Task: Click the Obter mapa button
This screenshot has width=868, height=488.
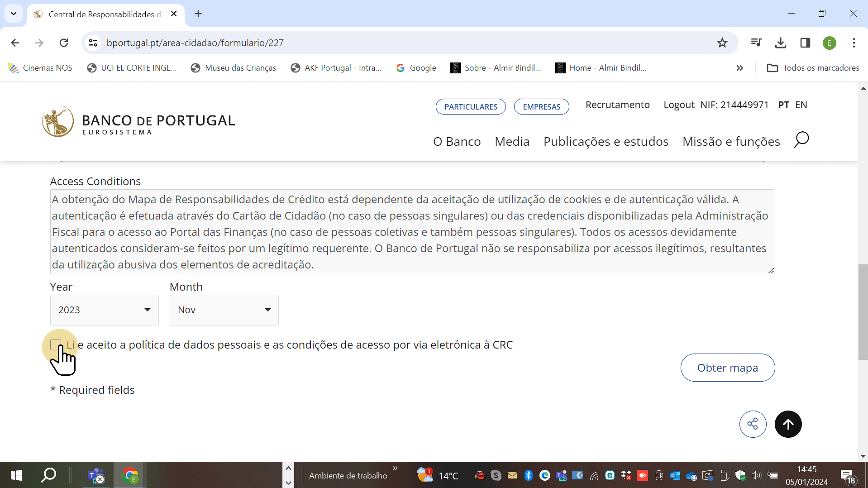Action: pos(727,368)
